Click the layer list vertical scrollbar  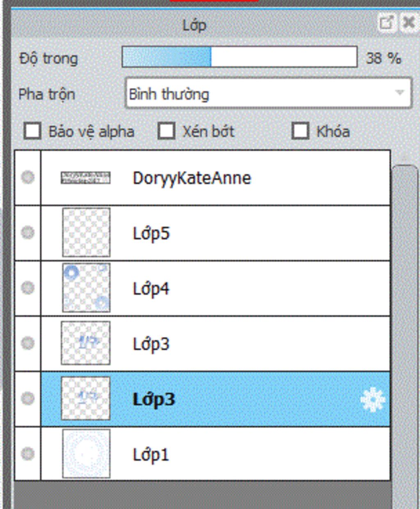404,337
